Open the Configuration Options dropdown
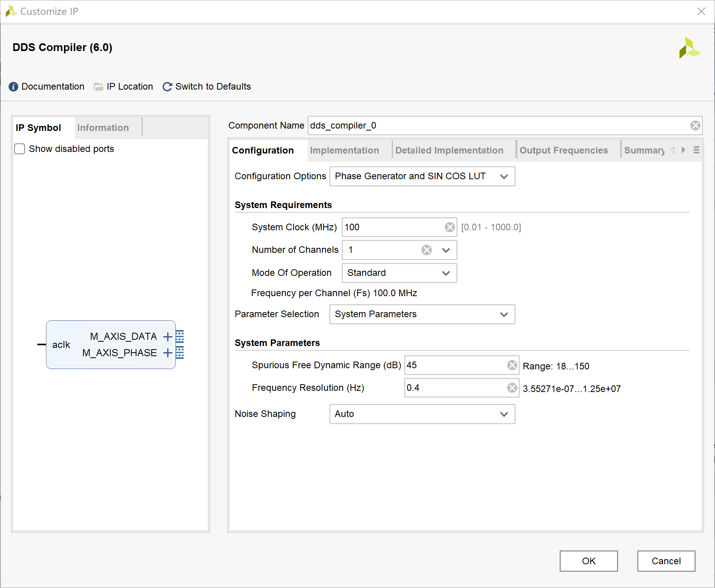The image size is (715, 588). [504, 176]
